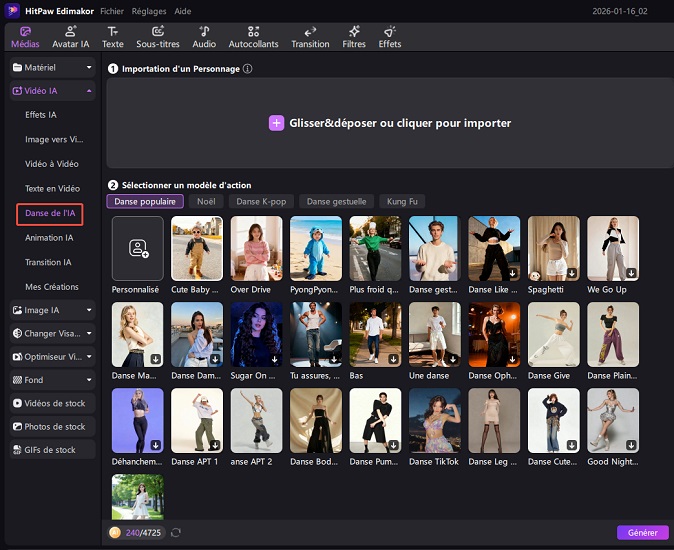Switch to the Kung Fu category tab
The width and height of the screenshot is (674, 550).
point(402,201)
